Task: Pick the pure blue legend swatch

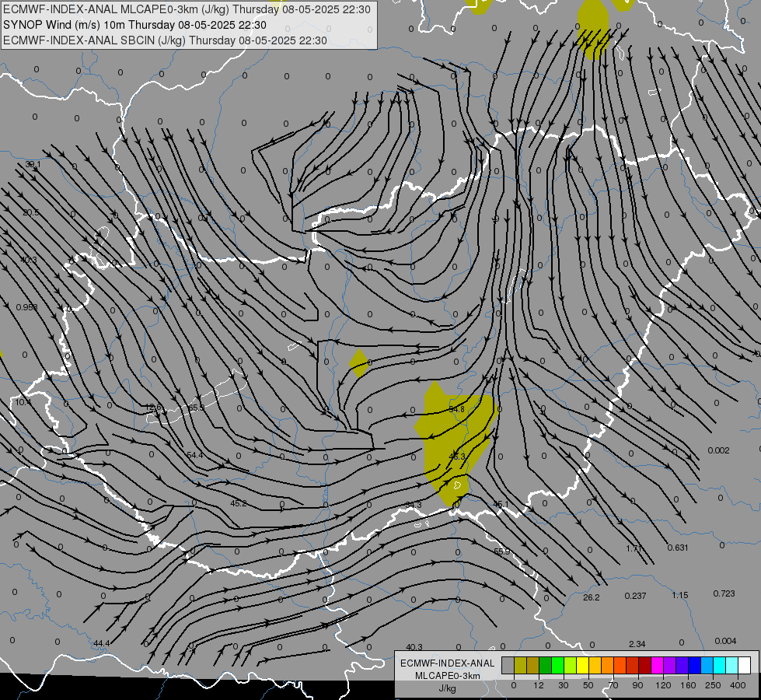Action: (694, 665)
